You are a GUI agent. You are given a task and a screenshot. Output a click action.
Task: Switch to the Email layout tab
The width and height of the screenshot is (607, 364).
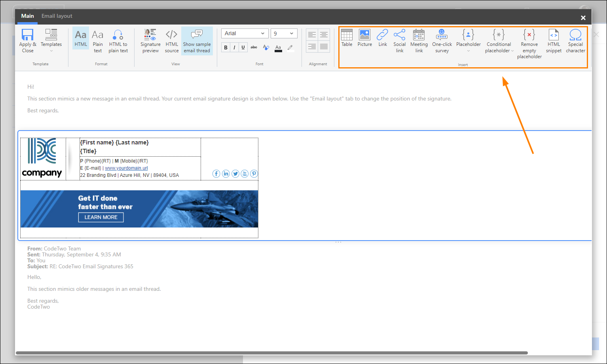pyautogui.click(x=57, y=16)
